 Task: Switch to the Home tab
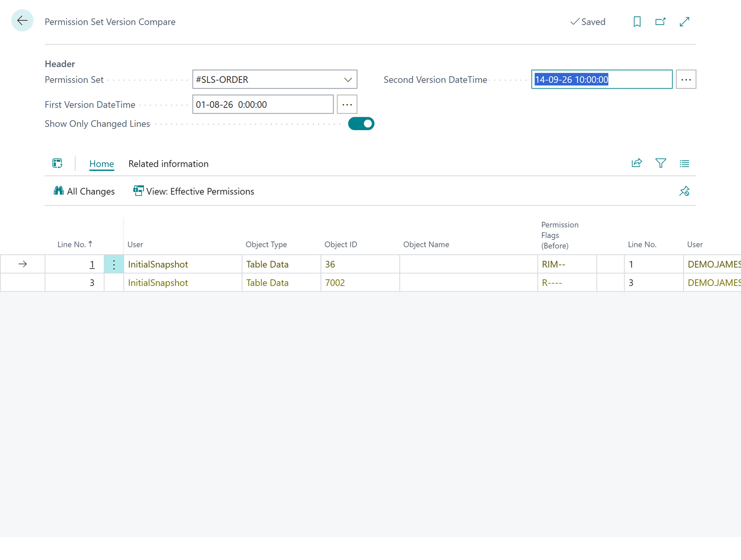click(x=101, y=164)
